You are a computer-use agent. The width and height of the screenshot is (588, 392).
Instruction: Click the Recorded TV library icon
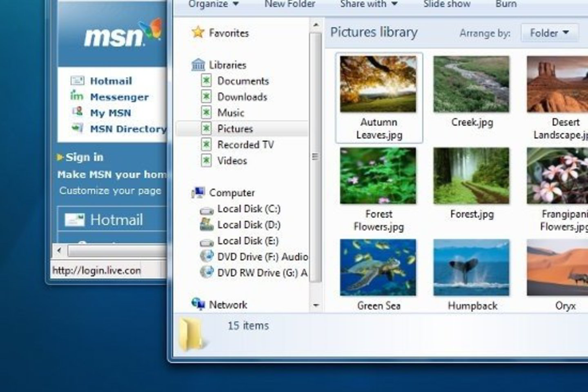pyautogui.click(x=206, y=144)
